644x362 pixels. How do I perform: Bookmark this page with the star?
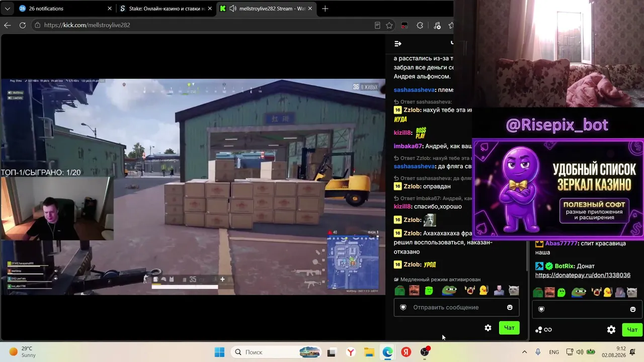tap(389, 25)
